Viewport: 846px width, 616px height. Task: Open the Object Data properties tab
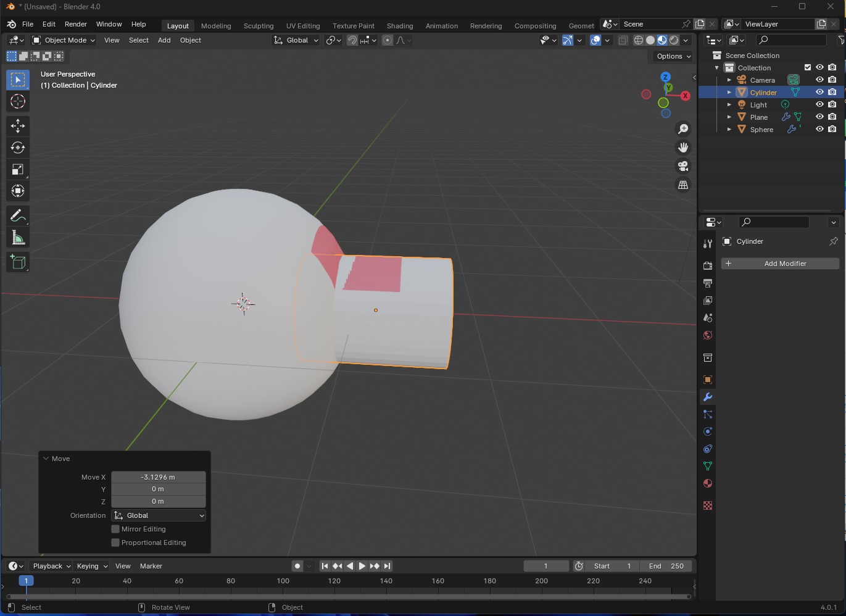[x=708, y=466]
